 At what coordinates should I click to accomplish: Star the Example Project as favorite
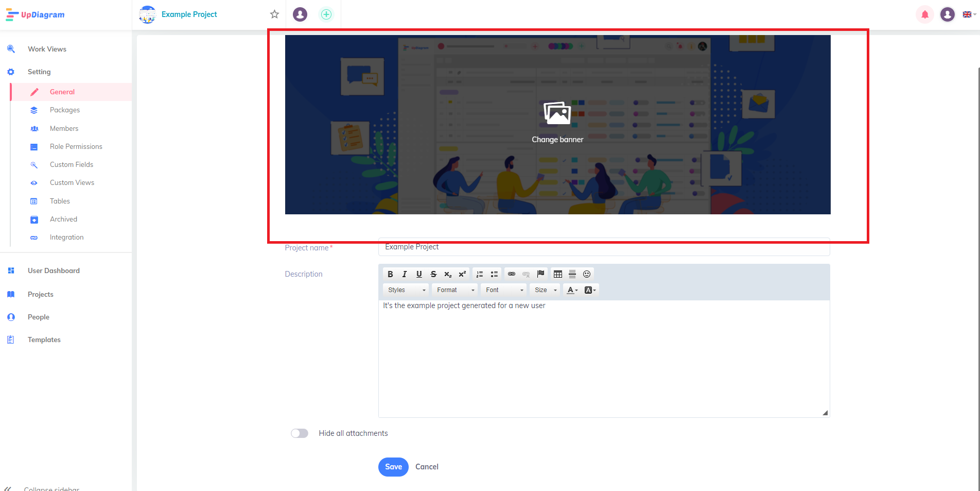[x=274, y=14]
